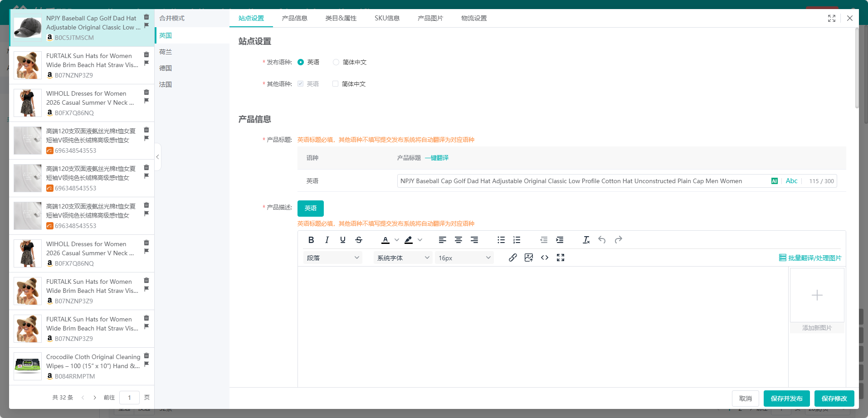Image resolution: width=868 pixels, height=418 pixels.
Task: Check 简体中文 under other languages
Action: pyautogui.click(x=336, y=84)
